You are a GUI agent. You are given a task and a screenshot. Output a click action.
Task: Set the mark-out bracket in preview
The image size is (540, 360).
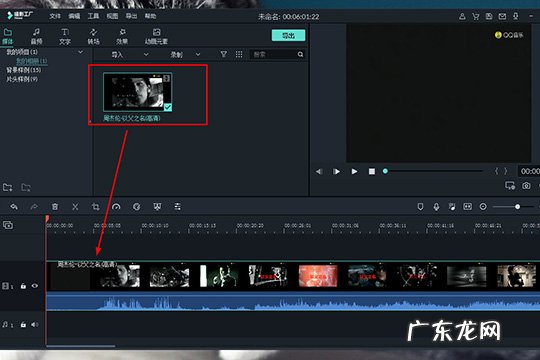(506, 171)
